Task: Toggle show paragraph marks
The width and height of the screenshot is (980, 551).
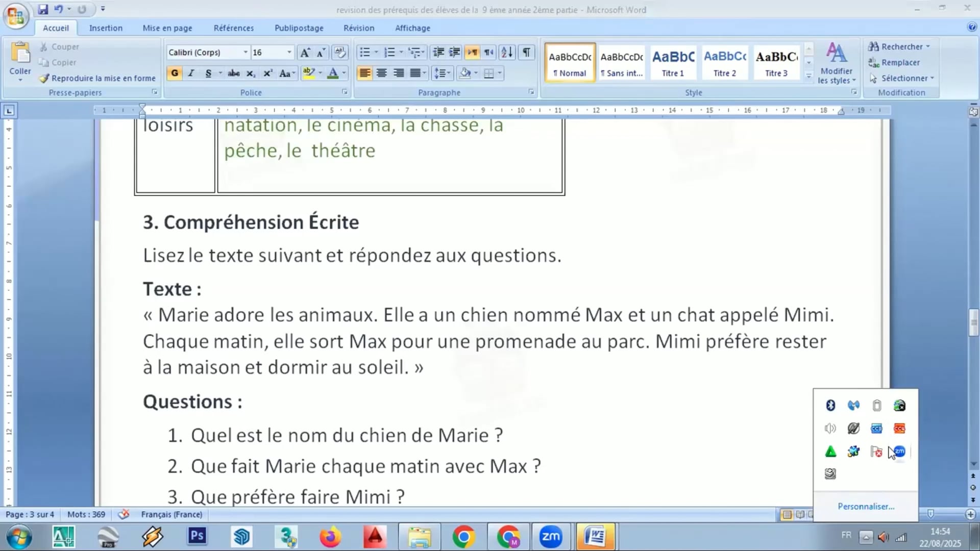Action: click(526, 52)
